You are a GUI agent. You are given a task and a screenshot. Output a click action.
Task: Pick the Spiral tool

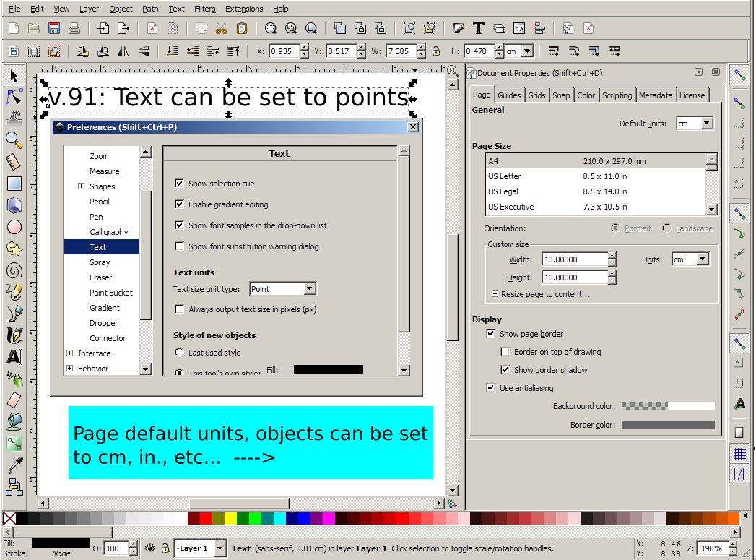coord(14,270)
